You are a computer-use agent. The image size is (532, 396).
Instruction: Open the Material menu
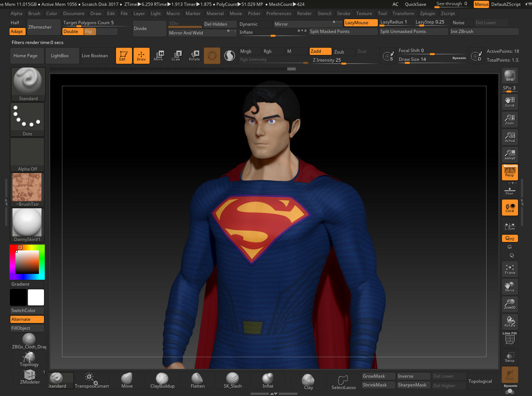click(x=215, y=14)
